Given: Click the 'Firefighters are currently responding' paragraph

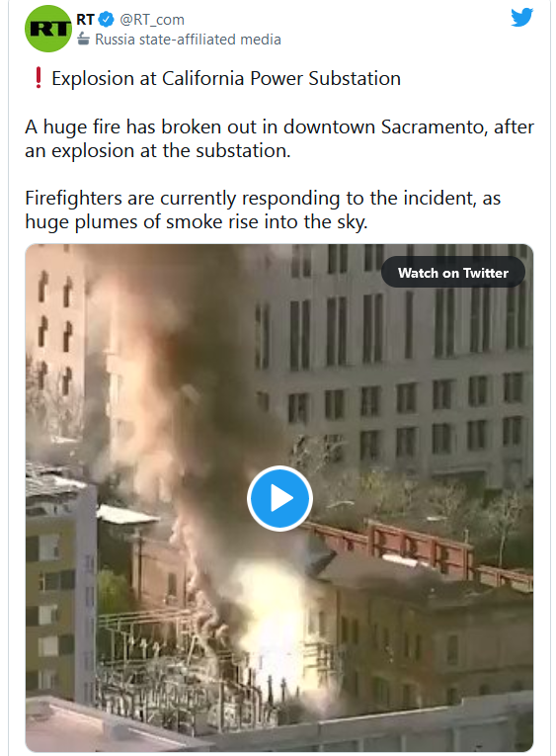Looking at the screenshot, I should (263, 210).
